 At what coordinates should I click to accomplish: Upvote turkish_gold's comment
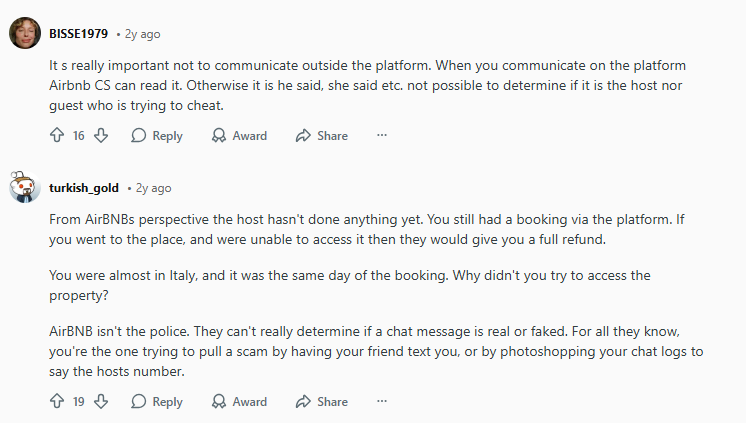[57, 402]
